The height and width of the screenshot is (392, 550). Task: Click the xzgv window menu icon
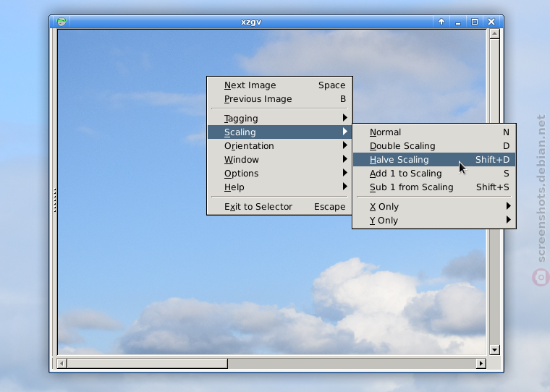coord(62,22)
